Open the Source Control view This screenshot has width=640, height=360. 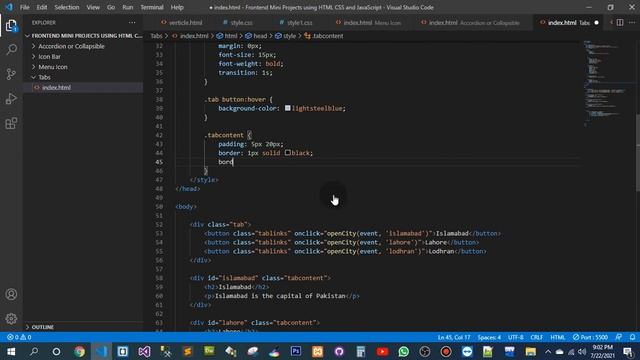[x=11, y=74]
